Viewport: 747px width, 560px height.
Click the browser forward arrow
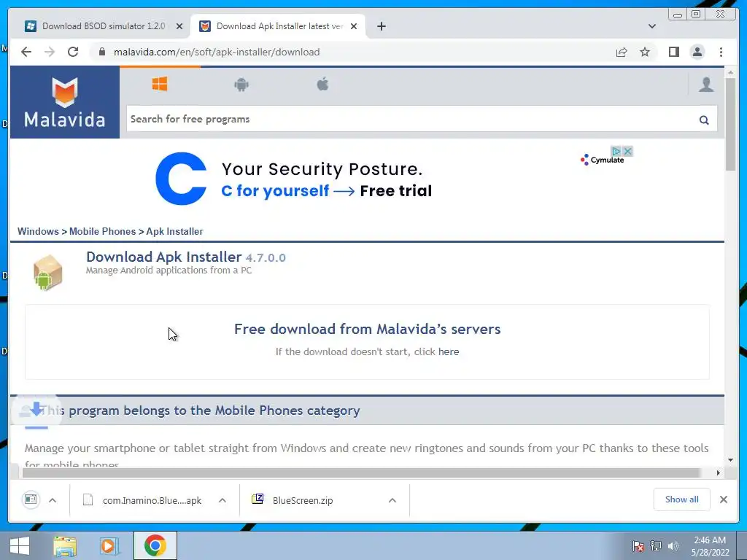(50, 52)
